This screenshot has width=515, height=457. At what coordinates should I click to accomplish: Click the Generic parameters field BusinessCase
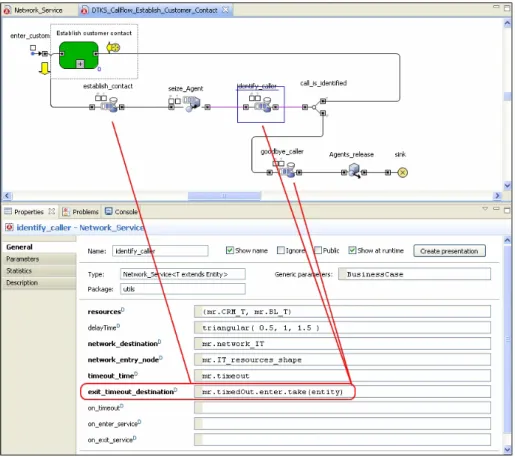(x=414, y=274)
